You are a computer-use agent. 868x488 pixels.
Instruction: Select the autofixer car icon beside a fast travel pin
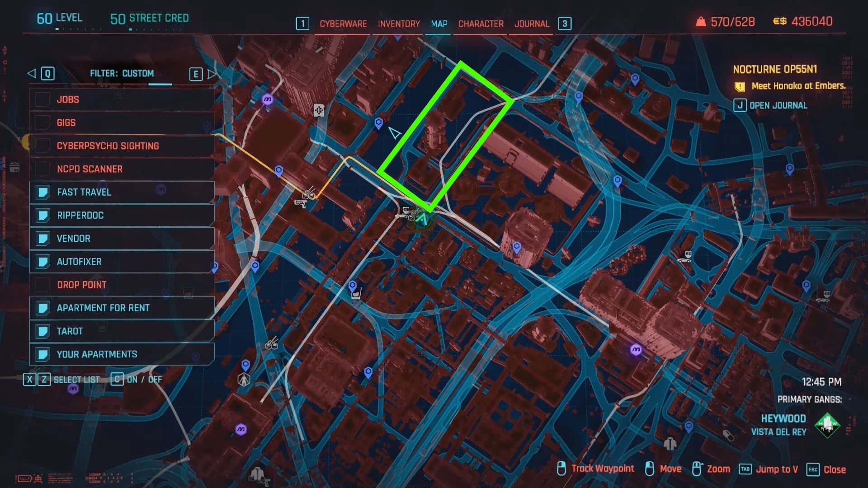tap(823, 298)
